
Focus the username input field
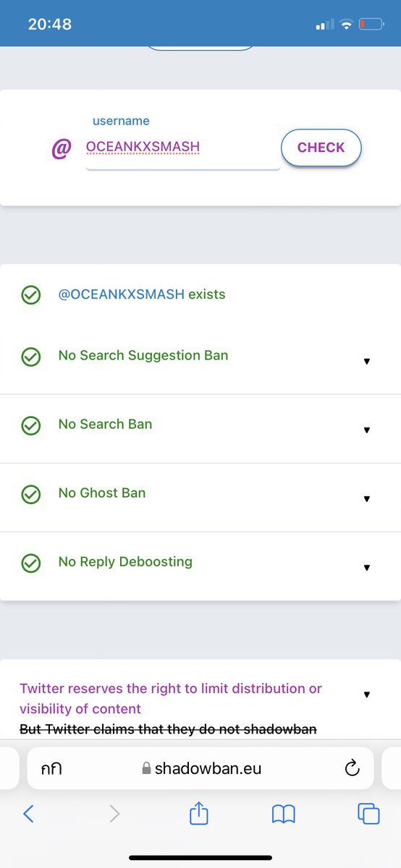pos(182,148)
